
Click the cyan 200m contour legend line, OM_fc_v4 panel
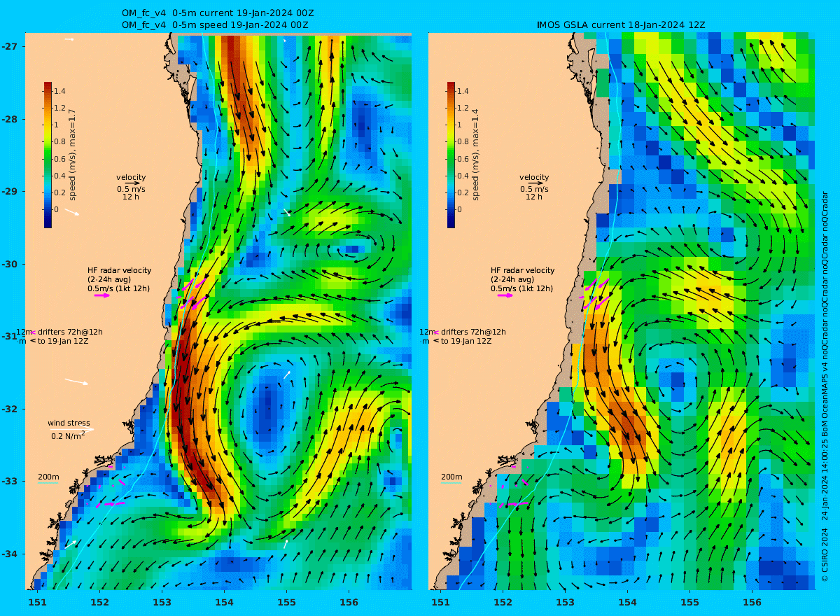click(x=48, y=483)
